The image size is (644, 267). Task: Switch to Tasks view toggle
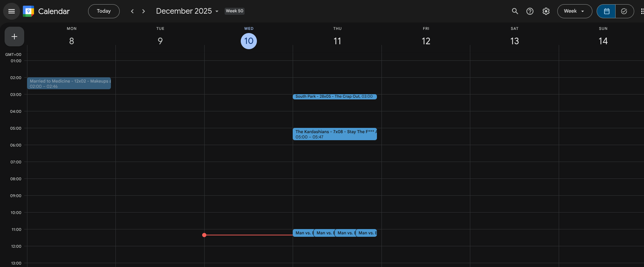click(624, 11)
